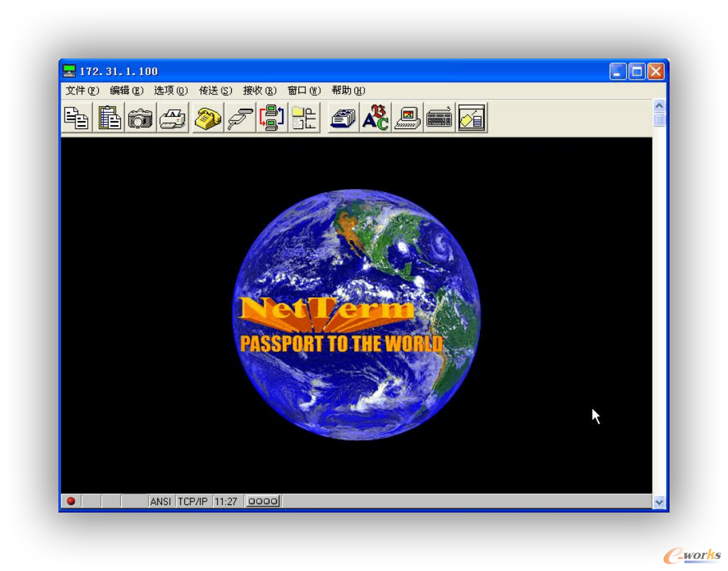Open the 窗口(W) menu

(304, 90)
